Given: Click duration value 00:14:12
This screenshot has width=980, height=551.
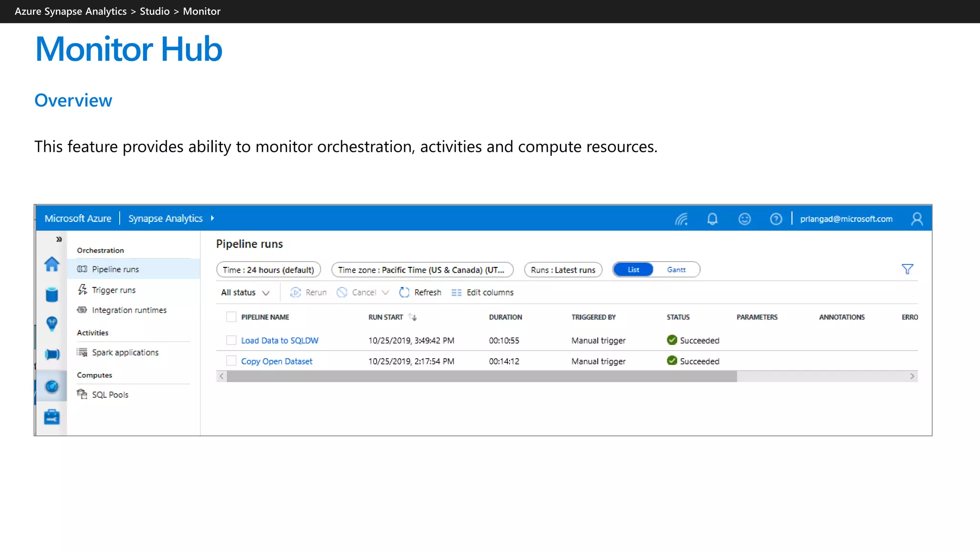Looking at the screenshot, I should [x=504, y=361].
